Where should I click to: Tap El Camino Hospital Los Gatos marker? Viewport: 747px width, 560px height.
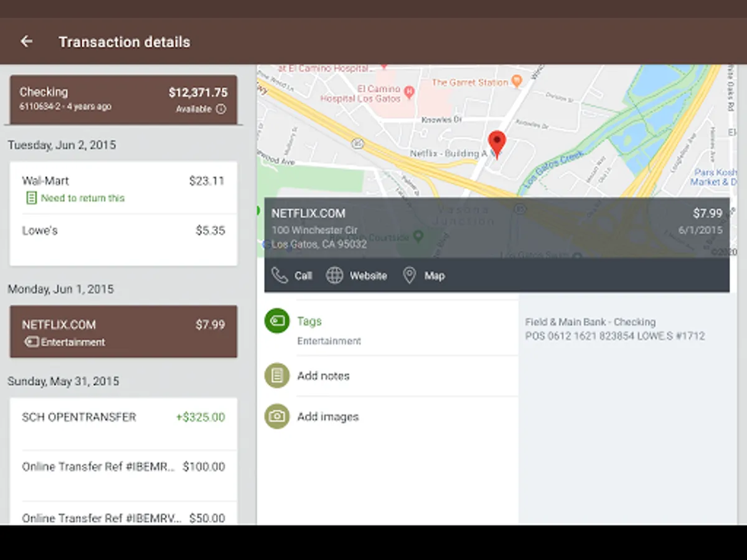pos(409,93)
